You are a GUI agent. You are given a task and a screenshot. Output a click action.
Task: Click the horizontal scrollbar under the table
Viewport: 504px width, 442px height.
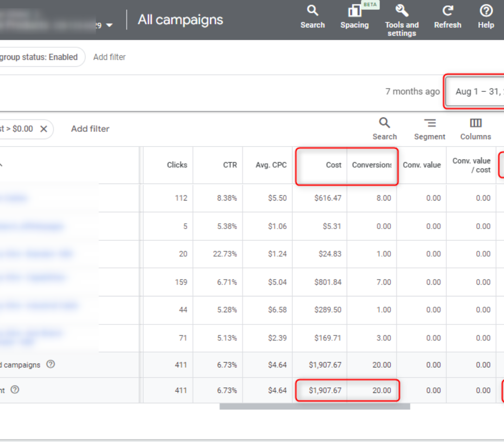(315, 407)
